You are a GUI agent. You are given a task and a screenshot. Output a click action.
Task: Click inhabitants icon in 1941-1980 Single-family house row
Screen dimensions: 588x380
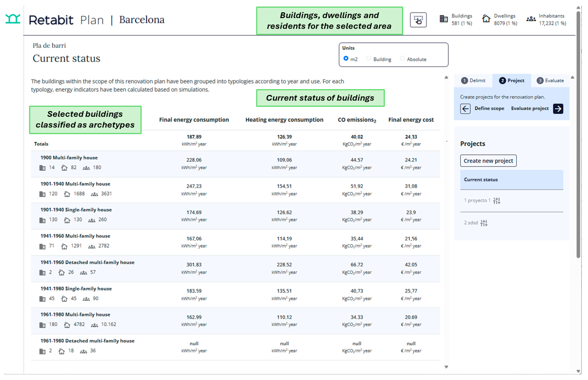tap(86, 299)
